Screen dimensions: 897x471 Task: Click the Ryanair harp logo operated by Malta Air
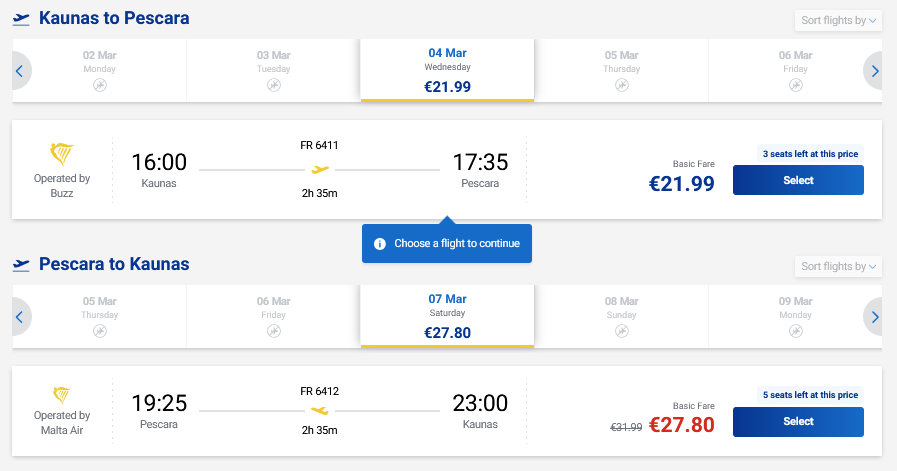[62, 397]
